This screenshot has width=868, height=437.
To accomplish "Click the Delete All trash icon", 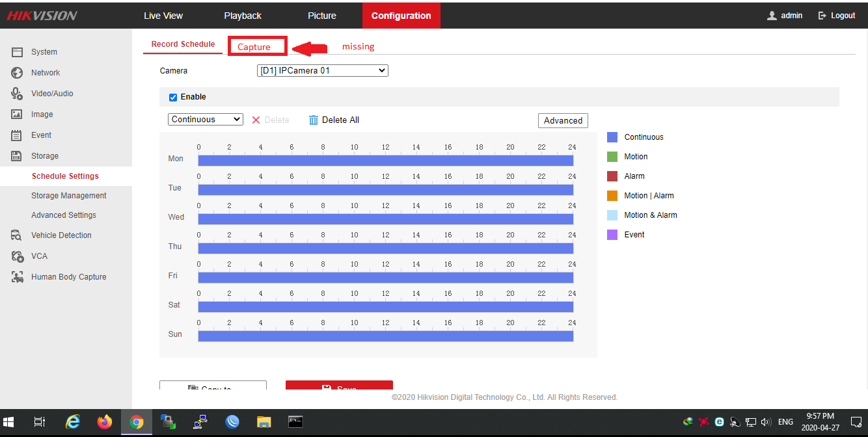I will point(314,120).
